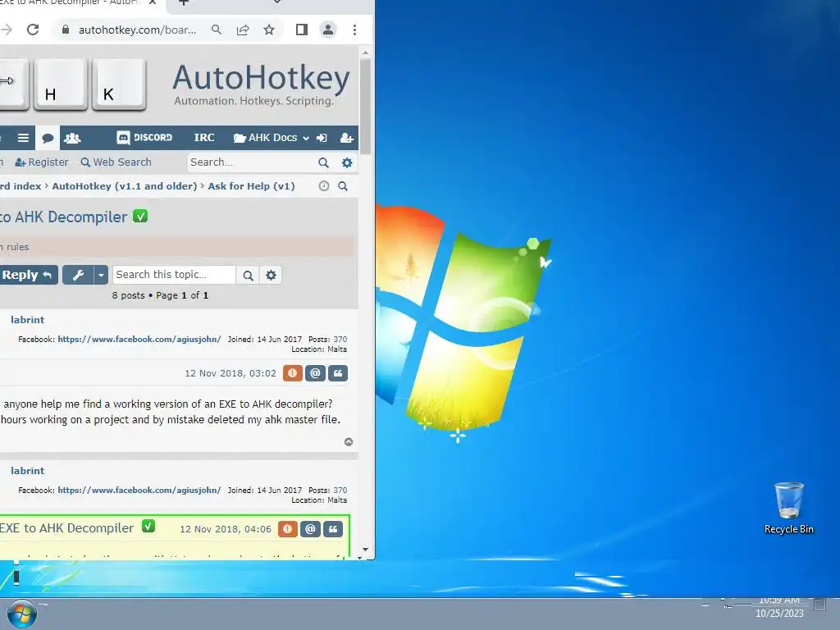The width and height of the screenshot is (840, 630).
Task: Quote the 04:06 post
Action: point(333,529)
